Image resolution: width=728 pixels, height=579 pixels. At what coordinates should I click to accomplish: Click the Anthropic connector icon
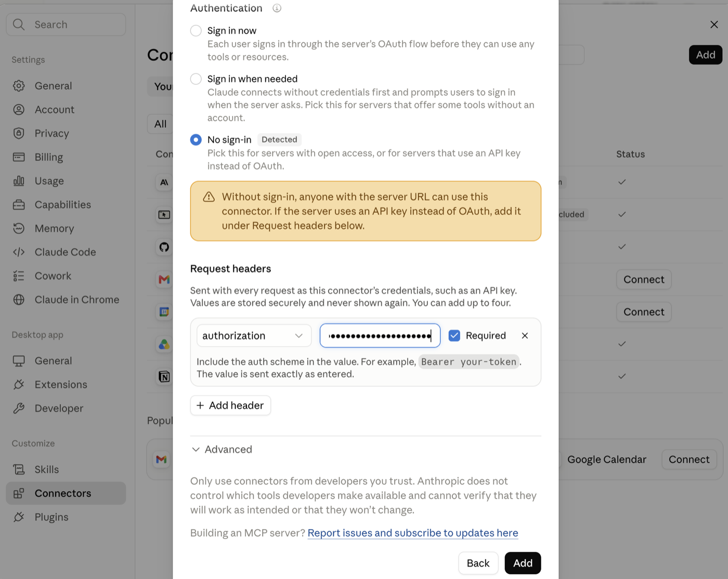164,183
